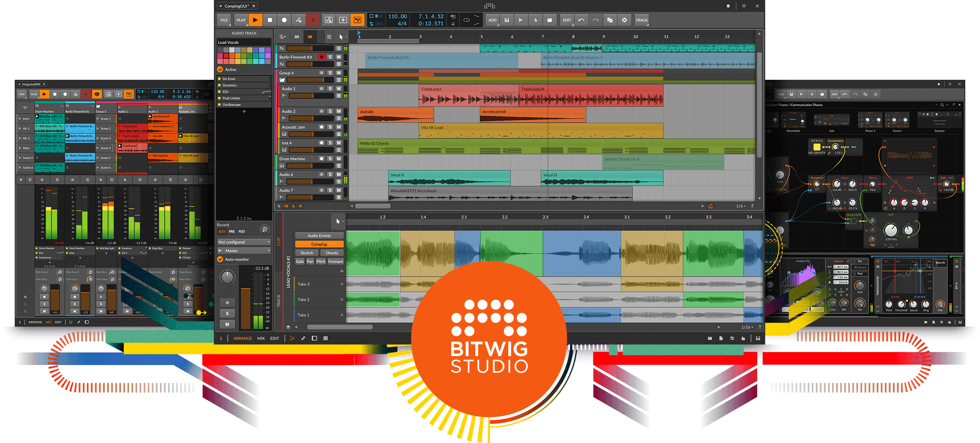Viewport: 980px width, 443px height.
Task: Open the detail editor pointer tool dropdown
Action: tap(339, 221)
